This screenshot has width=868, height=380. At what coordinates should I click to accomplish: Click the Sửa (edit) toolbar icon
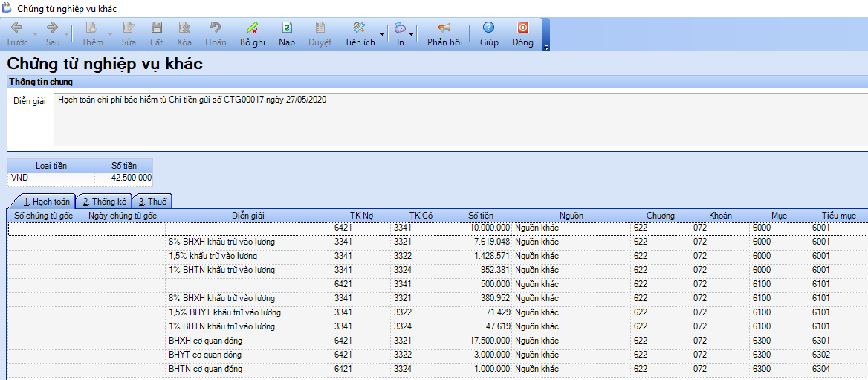[129, 28]
